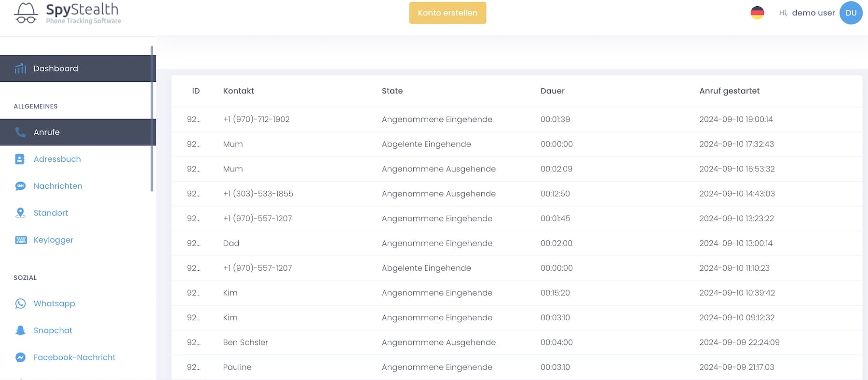Click timestamp 2024-09-10 09:12:32
Viewport: 868px width, 380px height.
coord(737,318)
